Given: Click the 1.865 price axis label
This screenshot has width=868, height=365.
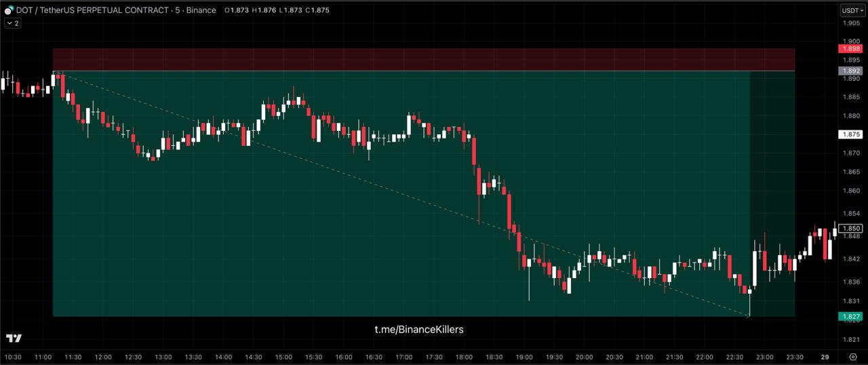Looking at the screenshot, I should coord(850,172).
